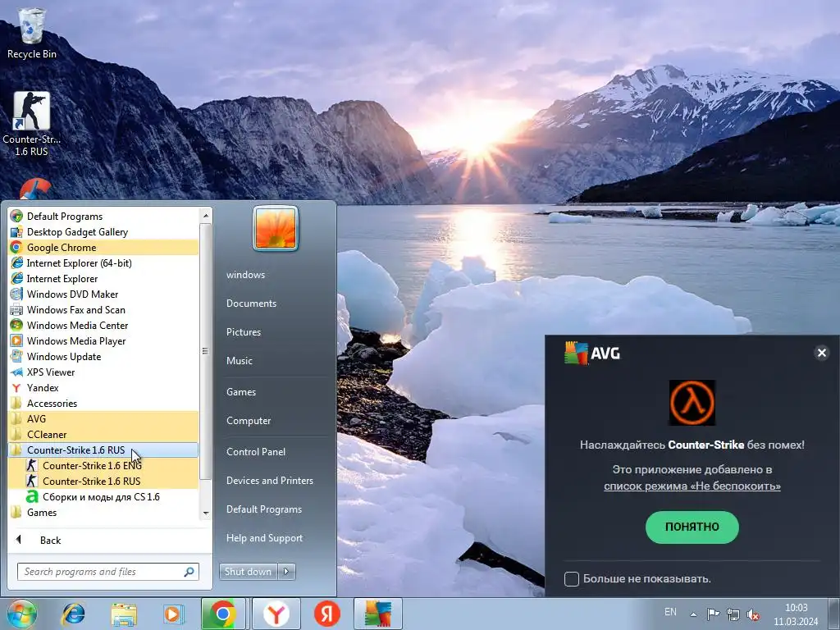Screen dimensions: 840x630
Task: Open Internet Explorer (64-bit) entry
Action: (104, 263)
